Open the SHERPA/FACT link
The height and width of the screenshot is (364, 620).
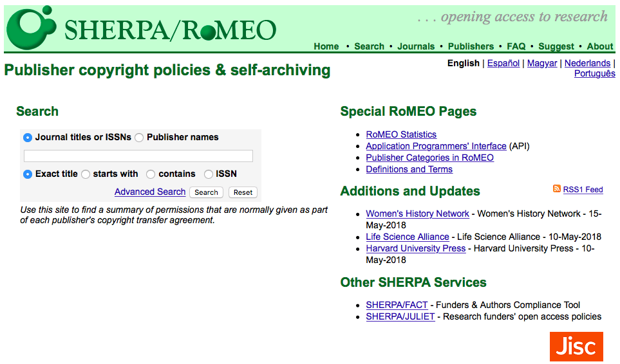(x=397, y=305)
